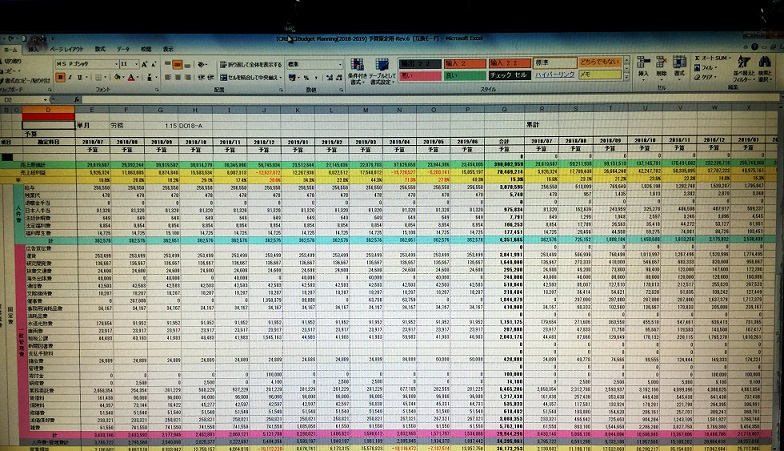
Task: Open the 表示 tab
Action: click(168, 49)
